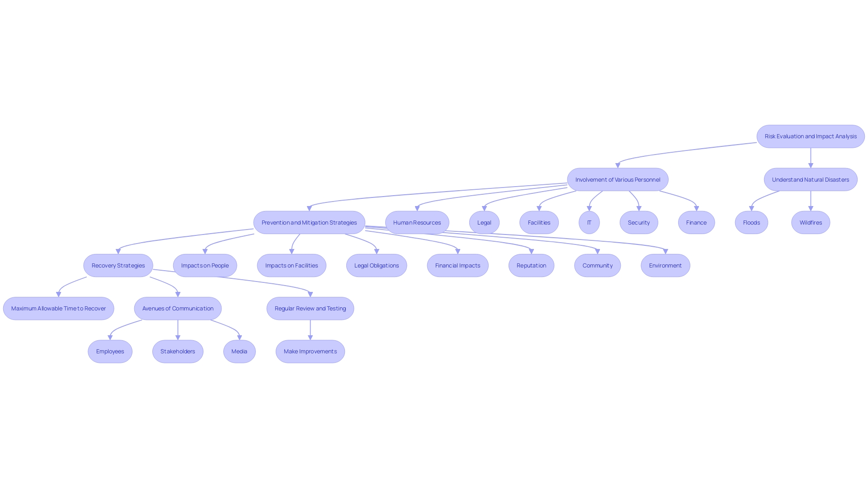The width and height of the screenshot is (868, 488).
Task: Select the Avenues of Communication node
Action: tap(178, 308)
